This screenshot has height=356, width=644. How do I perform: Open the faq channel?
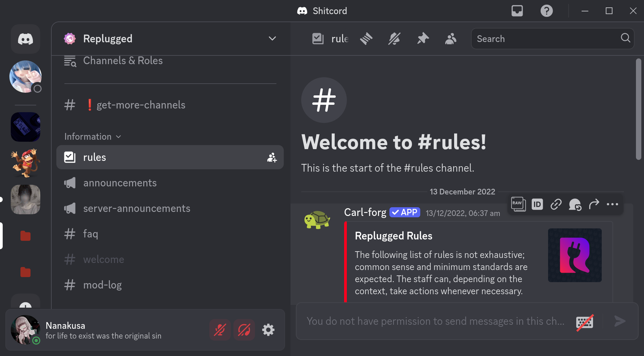[x=170, y=234]
